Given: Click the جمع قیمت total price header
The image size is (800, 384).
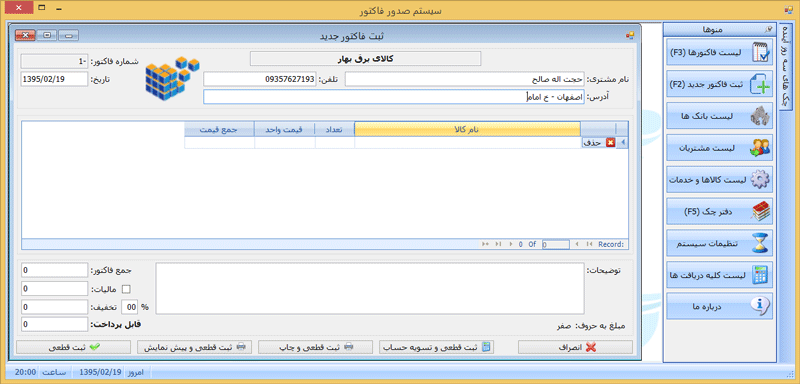Looking at the screenshot, I should pyautogui.click(x=219, y=130).
